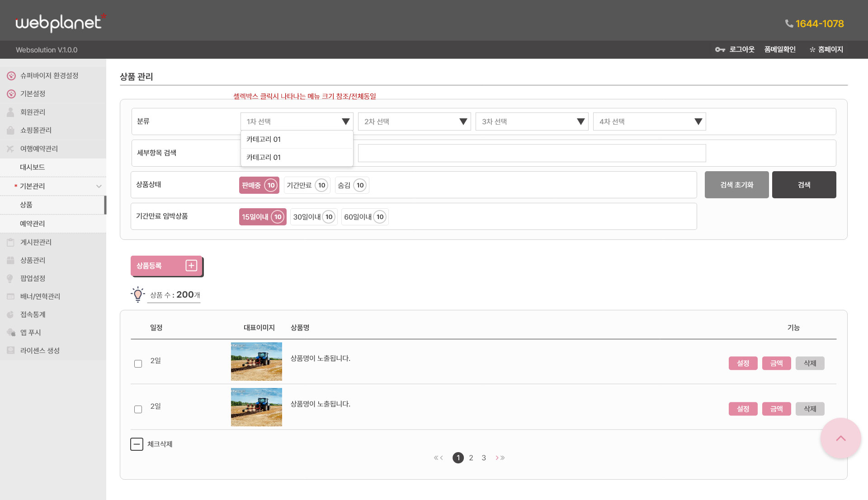Check the first product row checkbox
This screenshot has width=868, height=500.
click(x=138, y=364)
